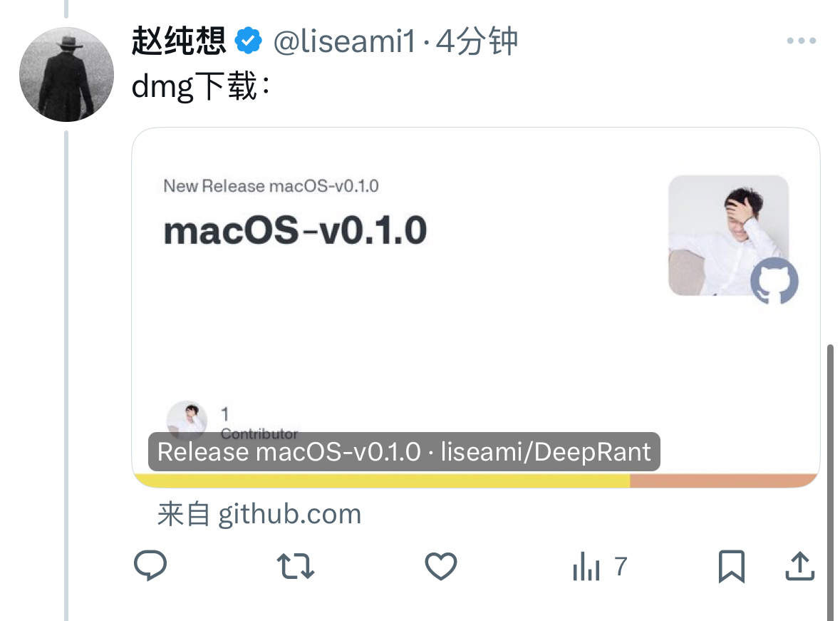Click the blue verified badge
Screen dimensions: 840x621
point(249,41)
